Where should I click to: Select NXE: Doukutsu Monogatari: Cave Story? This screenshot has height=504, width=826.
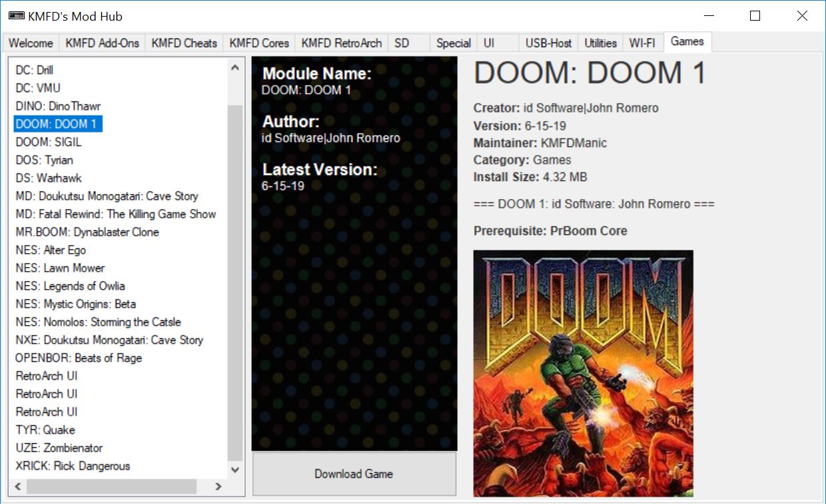(109, 340)
